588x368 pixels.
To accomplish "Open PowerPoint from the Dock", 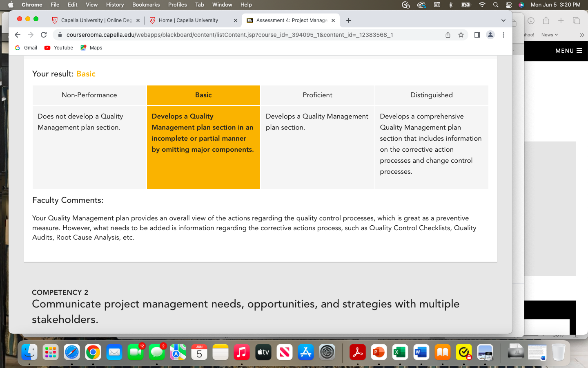I will click(379, 352).
